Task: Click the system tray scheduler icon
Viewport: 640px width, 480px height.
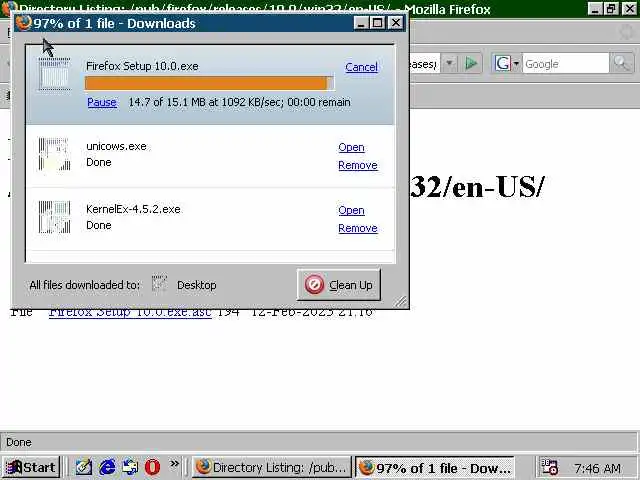Action: point(549,467)
